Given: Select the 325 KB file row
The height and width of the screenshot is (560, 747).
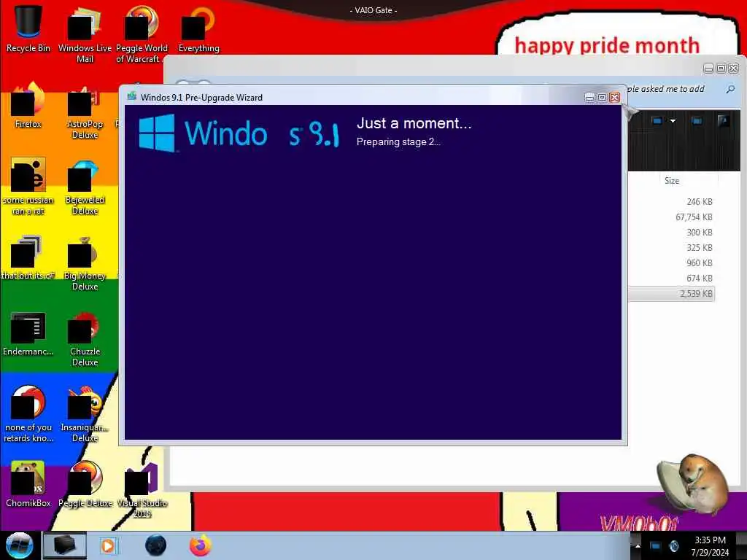Looking at the screenshot, I should click(671, 248).
